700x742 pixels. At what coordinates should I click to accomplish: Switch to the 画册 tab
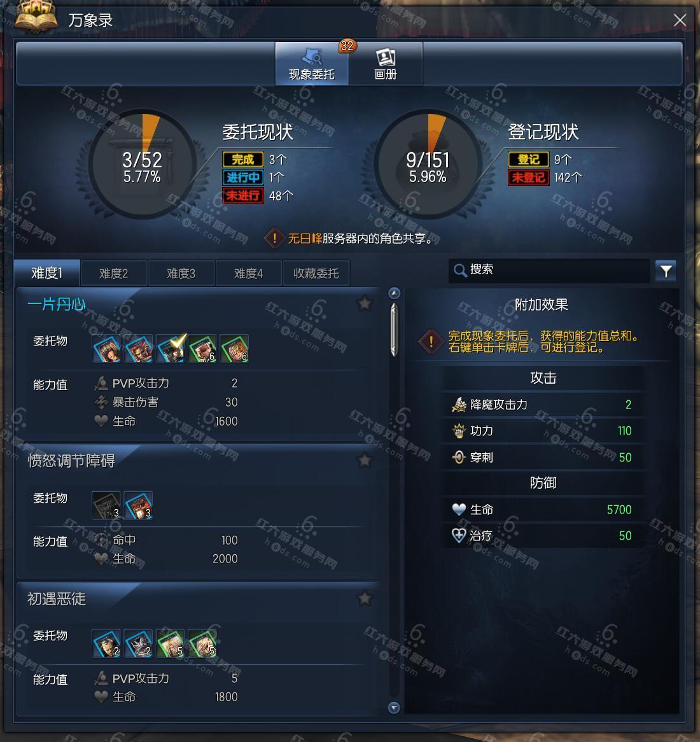pos(386,64)
